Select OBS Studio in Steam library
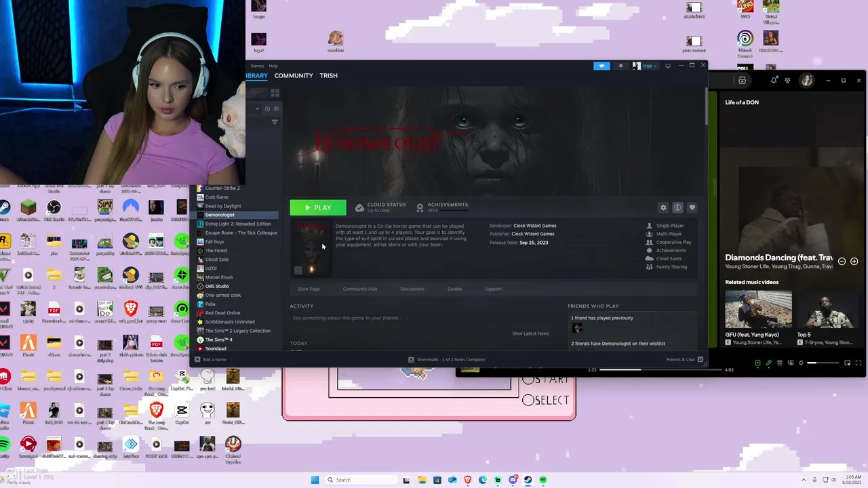The image size is (868, 488). point(236,286)
